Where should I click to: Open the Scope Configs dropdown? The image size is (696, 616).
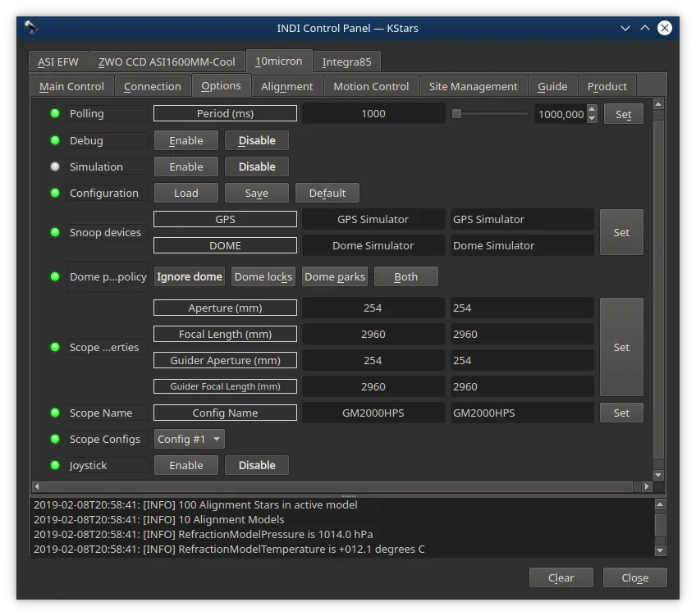tap(189, 439)
